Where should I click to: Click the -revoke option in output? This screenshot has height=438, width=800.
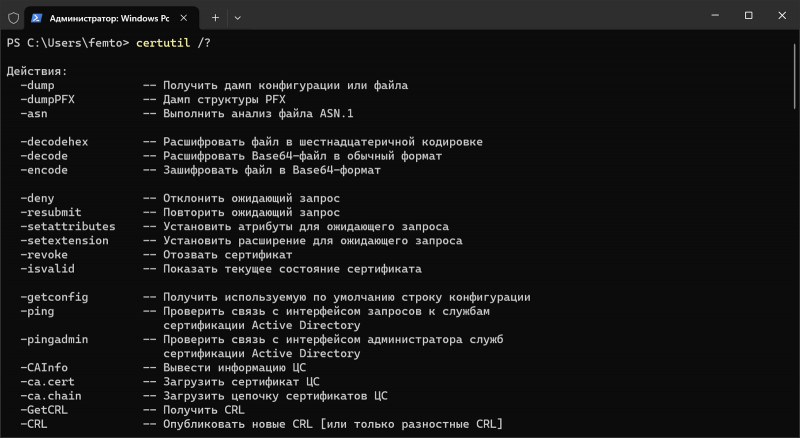(44, 255)
